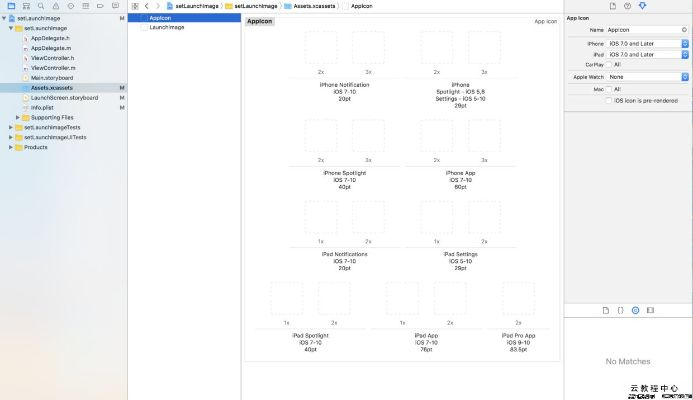Open Main.storyboard in the navigator
Viewport: 693px width, 400px height.
51,78
